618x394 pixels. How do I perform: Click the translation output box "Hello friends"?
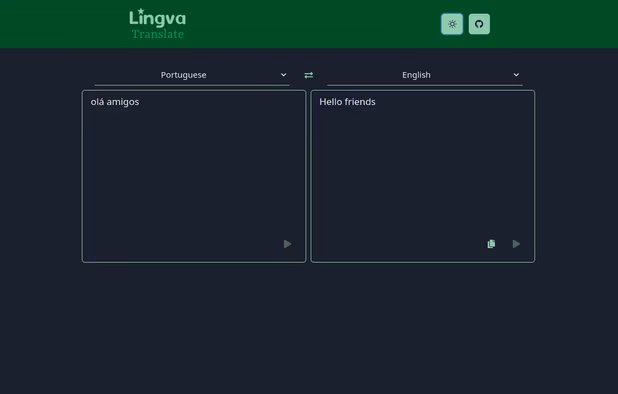(423, 176)
